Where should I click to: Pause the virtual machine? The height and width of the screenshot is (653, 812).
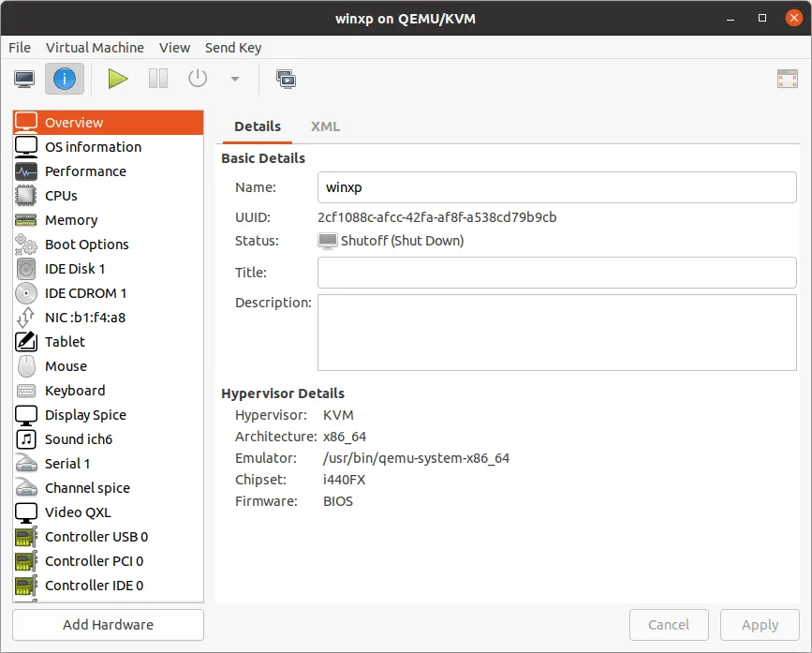[157, 79]
